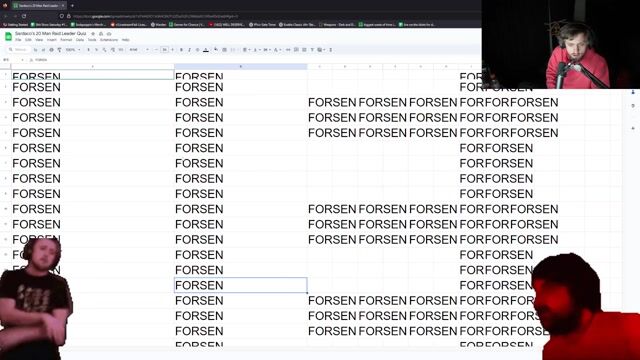This screenshot has height=360, width=640.
Task: Open the Insert menu
Action: [x=51, y=40]
